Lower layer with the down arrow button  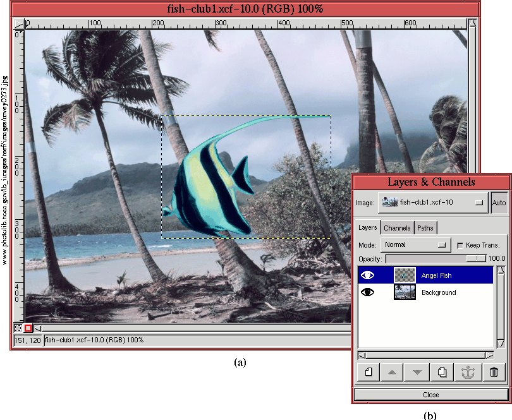pyautogui.click(x=417, y=373)
